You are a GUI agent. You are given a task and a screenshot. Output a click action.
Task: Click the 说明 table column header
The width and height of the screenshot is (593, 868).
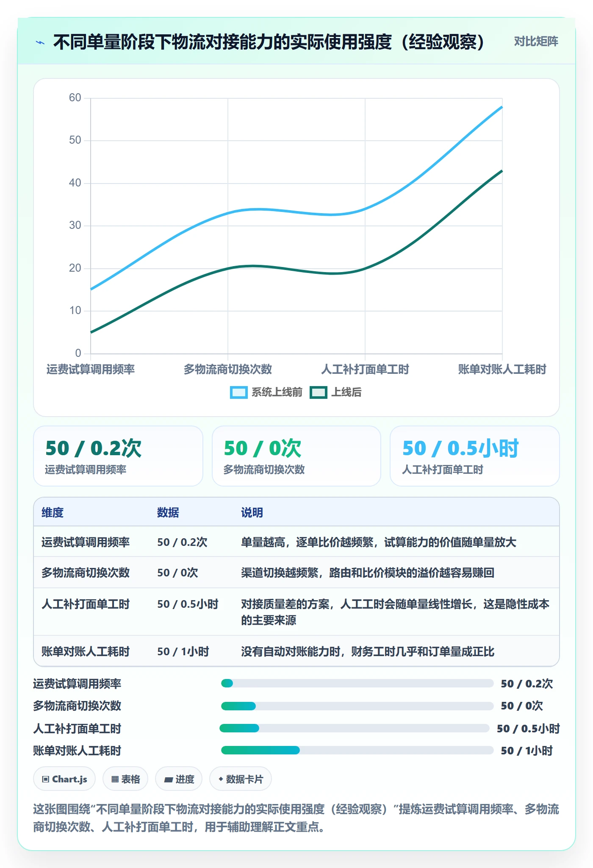pyautogui.click(x=252, y=512)
